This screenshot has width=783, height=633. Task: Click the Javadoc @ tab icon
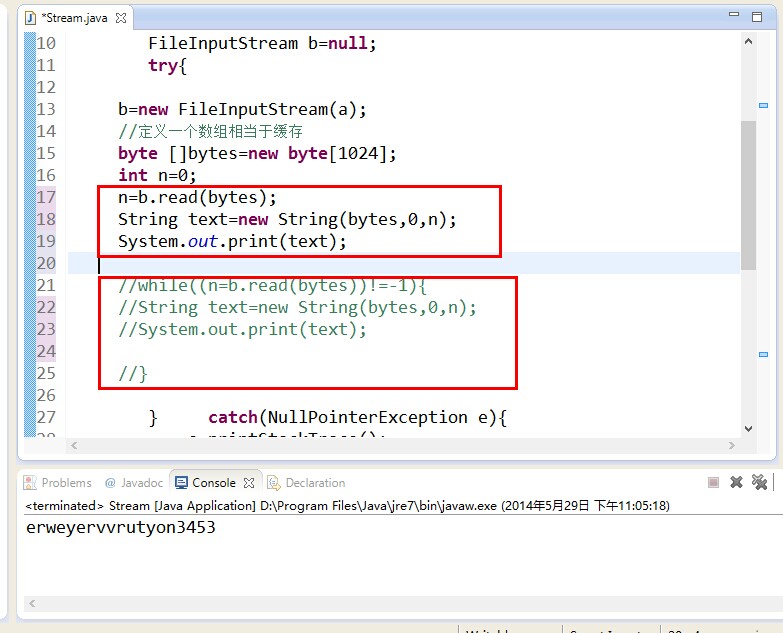coord(110,483)
